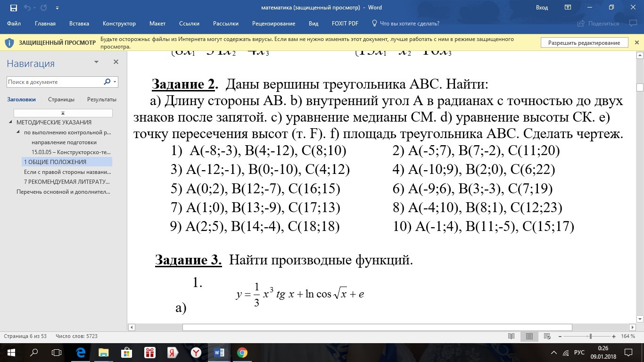The image size is (644, 362).
Task: Click the zoom out minus button
Action: (x=561, y=337)
